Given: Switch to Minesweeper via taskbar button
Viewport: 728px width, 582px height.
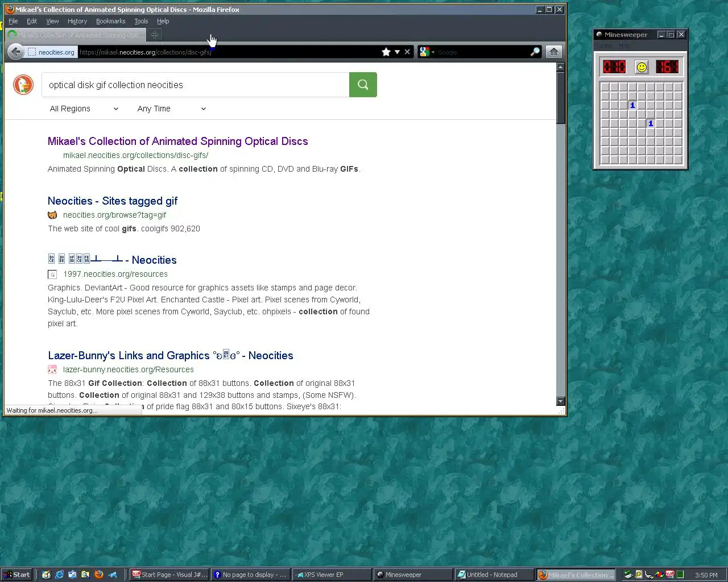Looking at the screenshot, I should (413, 575).
